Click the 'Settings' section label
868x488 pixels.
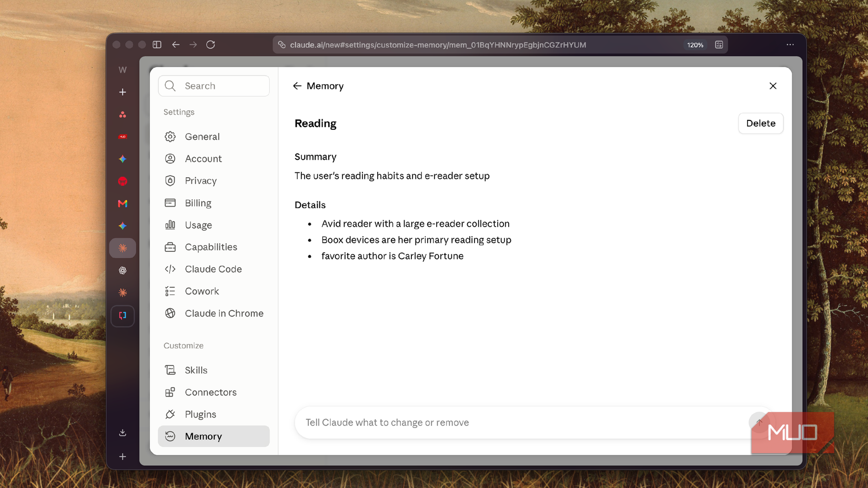click(179, 112)
